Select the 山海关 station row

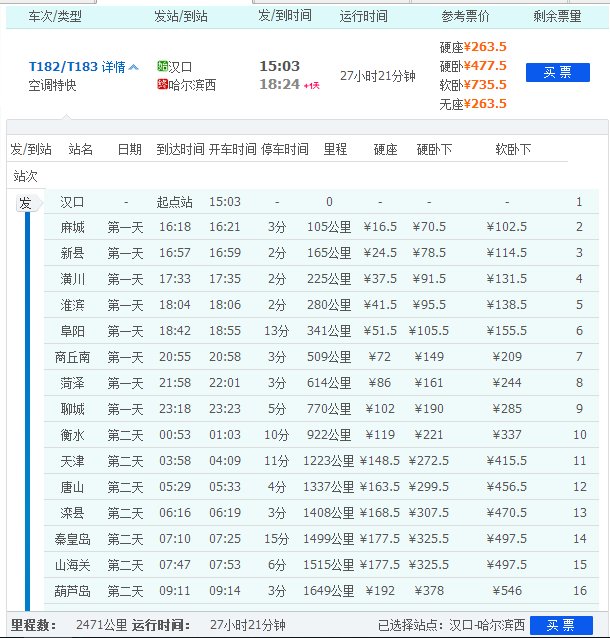click(x=321, y=566)
